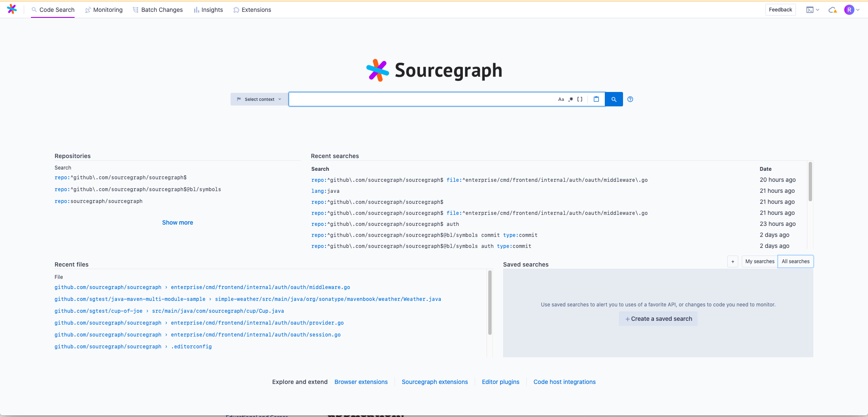Open recent file middleware.go
868x417 pixels.
(260, 287)
